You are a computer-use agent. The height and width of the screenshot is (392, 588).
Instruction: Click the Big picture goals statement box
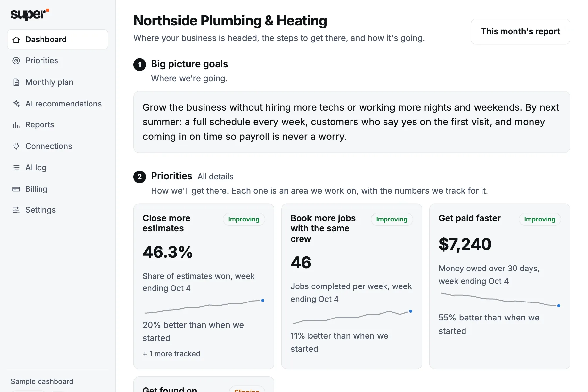(351, 122)
